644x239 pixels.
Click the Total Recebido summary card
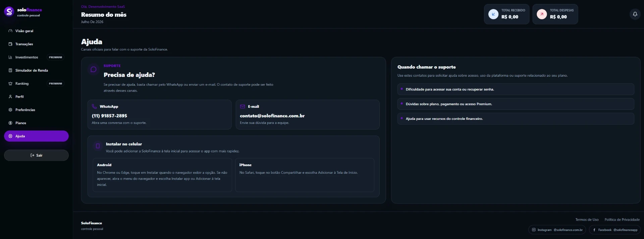pos(506,14)
